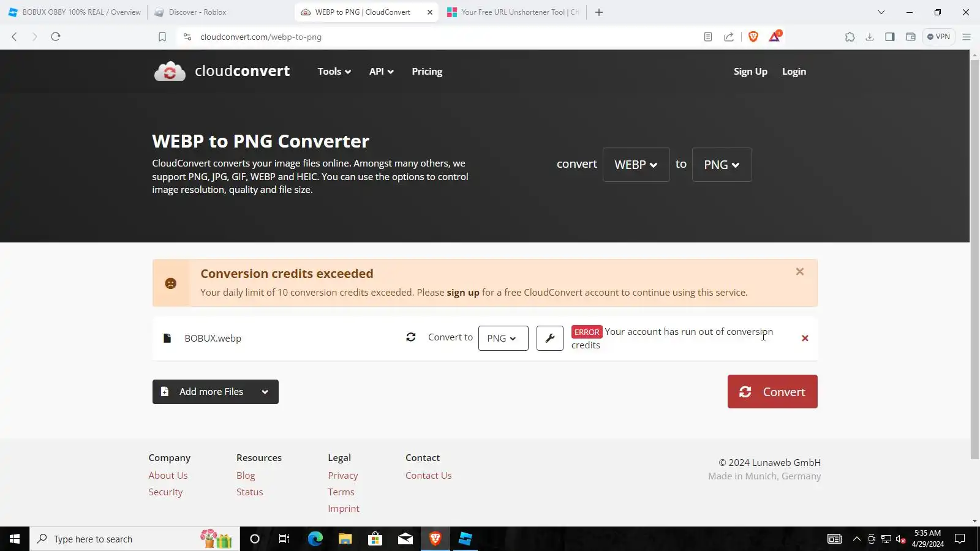This screenshot has height=551, width=980.
Task: Open Brave Rewards triangle icon
Action: pos(775,37)
